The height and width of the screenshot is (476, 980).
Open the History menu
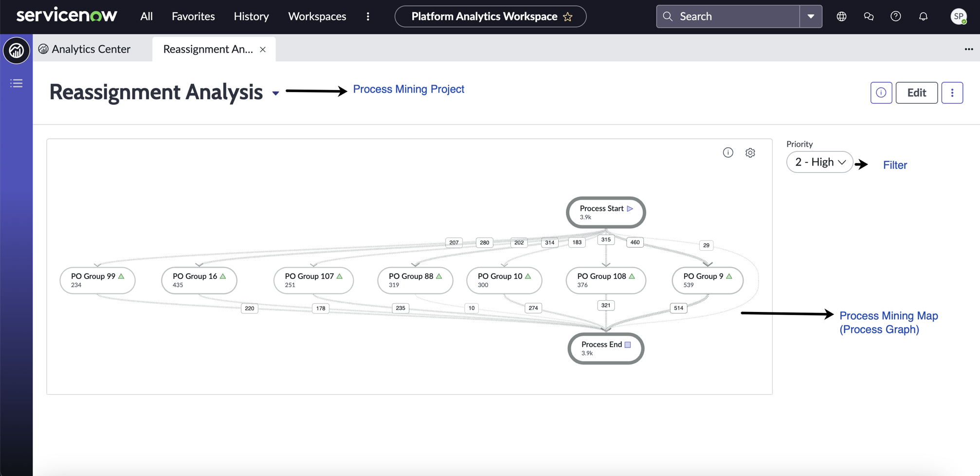251,17
